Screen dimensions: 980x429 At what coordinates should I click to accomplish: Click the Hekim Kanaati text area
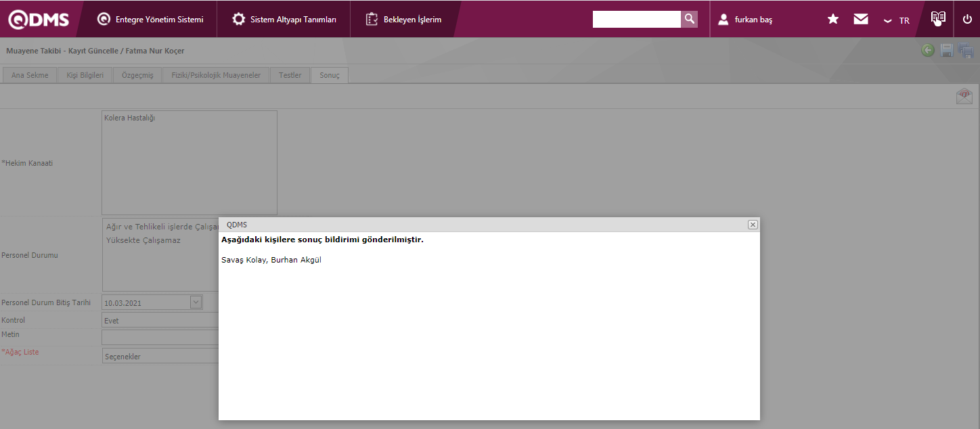pyautogui.click(x=190, y=162)
